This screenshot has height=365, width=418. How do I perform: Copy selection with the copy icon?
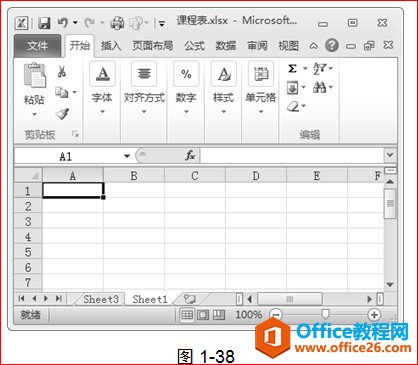tap(62, 92)
